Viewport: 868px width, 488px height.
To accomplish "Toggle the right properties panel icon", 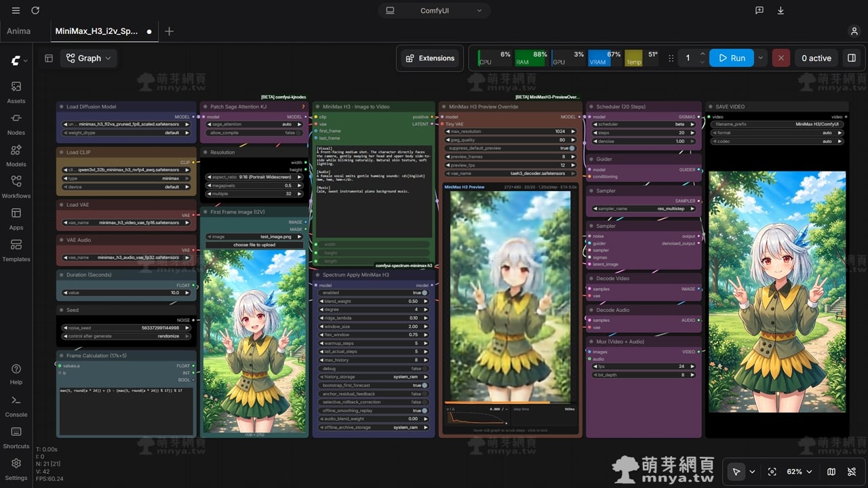I will [x=852, y=58].
